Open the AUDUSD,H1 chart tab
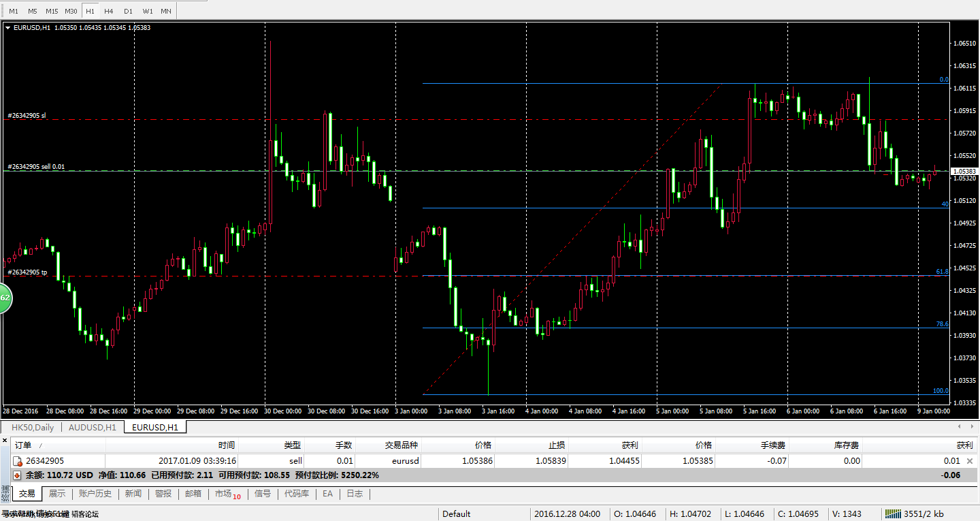The height and width of the screenshot is (521, 980). pyautogui.click(x=93, y=427)
